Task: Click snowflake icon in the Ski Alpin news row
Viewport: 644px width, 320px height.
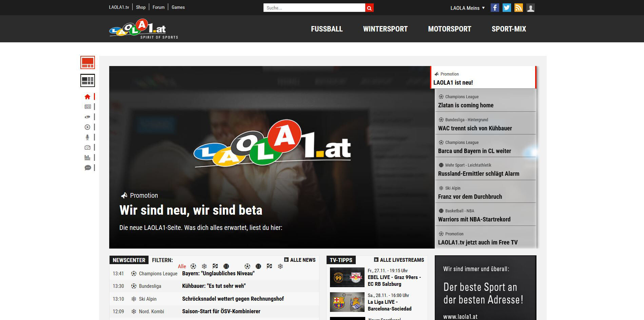Action: tap(134, 299)
